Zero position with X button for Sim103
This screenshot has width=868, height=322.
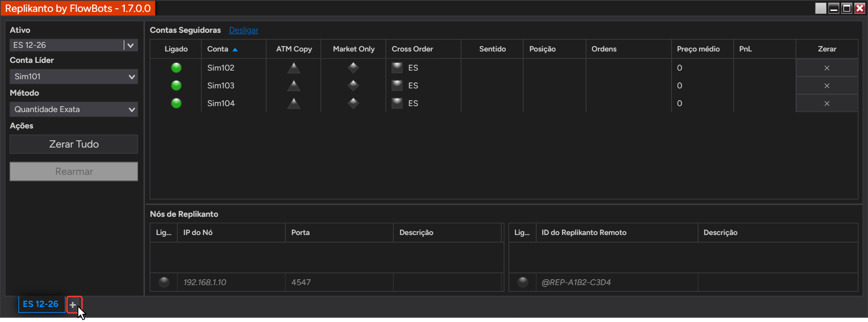pos(827,86)
